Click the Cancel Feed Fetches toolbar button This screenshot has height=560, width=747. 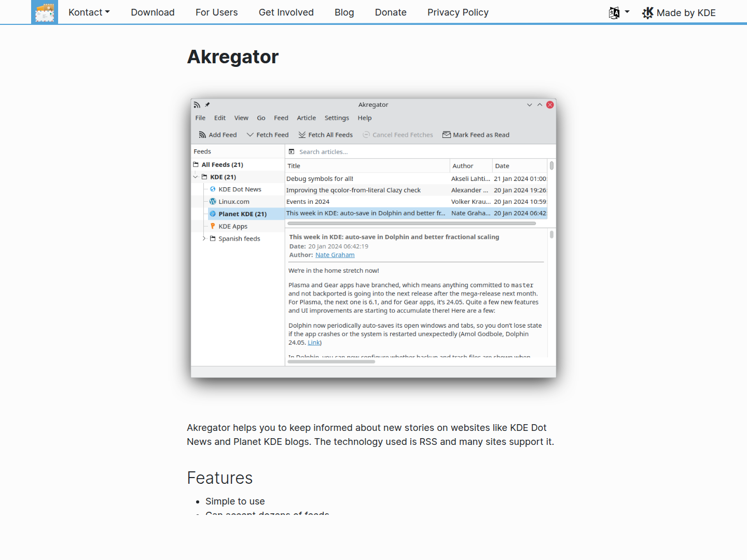[398, 135]
